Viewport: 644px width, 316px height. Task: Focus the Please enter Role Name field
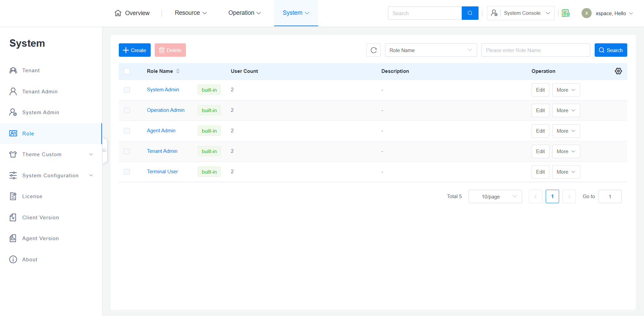pyautogui.click(x=535, y=50)
